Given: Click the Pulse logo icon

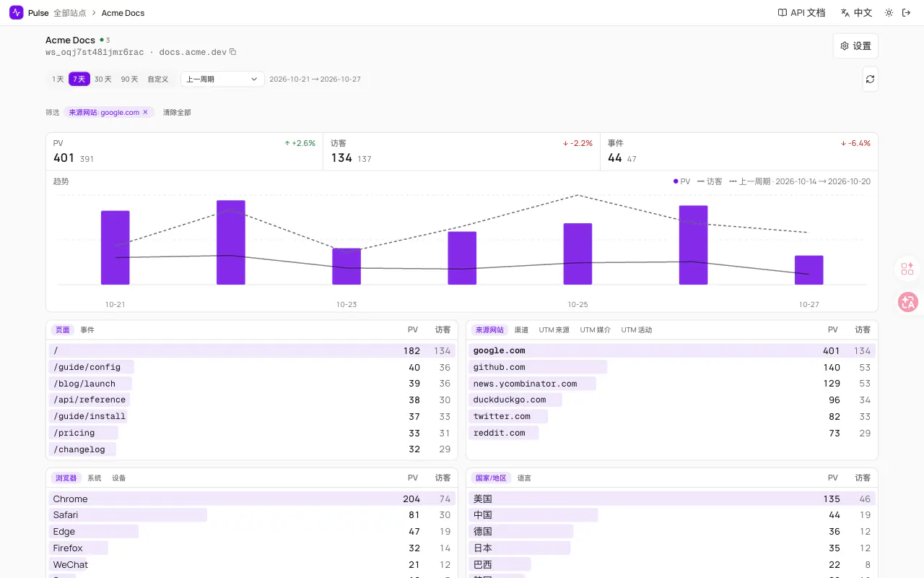Looking at the screenshot, I should (x=17, y=12).
